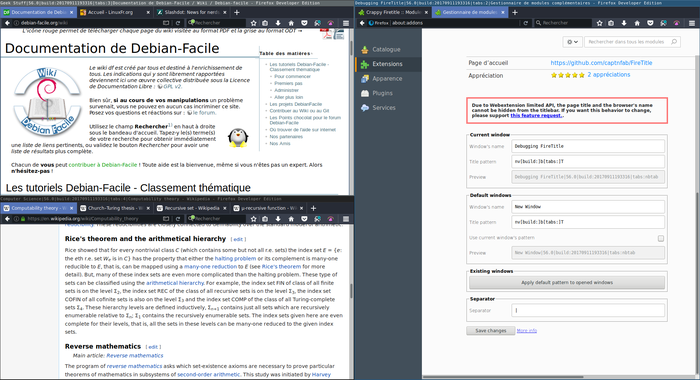
Task: Switch to μ-recursive function tab
Action: (268, 208)
